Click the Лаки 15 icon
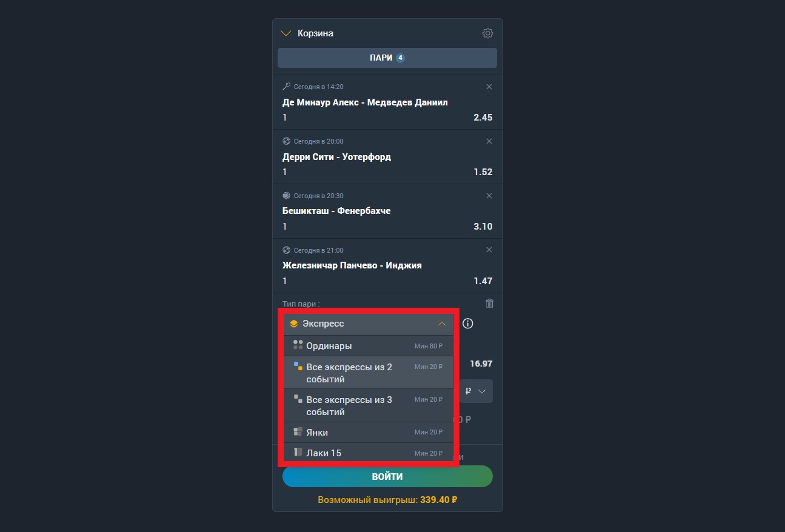The height and width of the screenshot is (532, 785). [x=298, y=452]
